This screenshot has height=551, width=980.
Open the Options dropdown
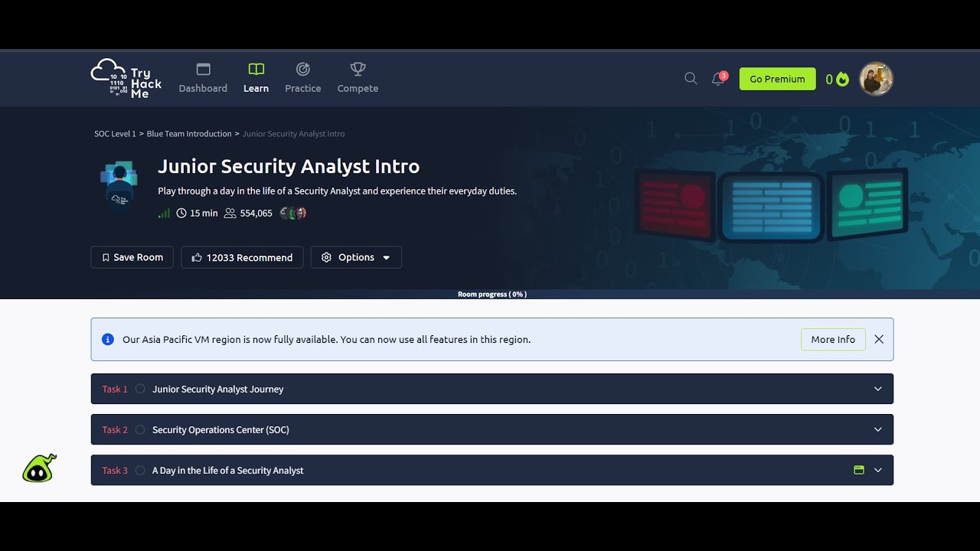[356, 257]
